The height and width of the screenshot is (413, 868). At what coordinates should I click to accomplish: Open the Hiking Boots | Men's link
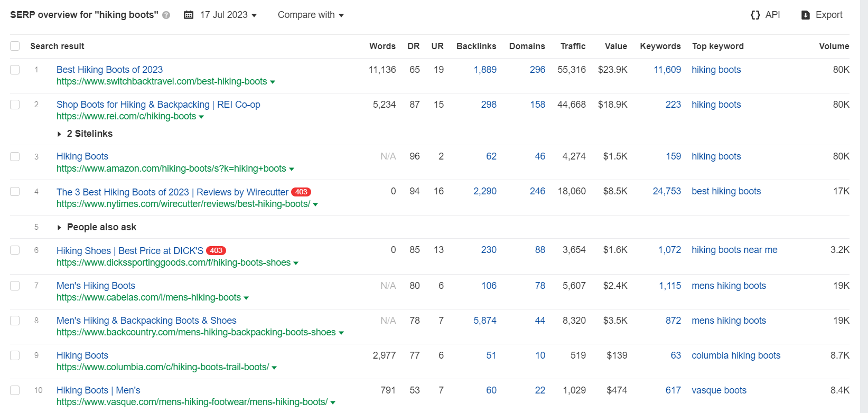[x=98, y=390]
